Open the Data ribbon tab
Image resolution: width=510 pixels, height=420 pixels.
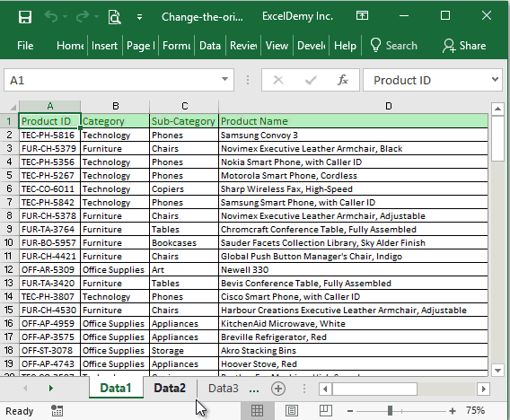pos(210,46)
